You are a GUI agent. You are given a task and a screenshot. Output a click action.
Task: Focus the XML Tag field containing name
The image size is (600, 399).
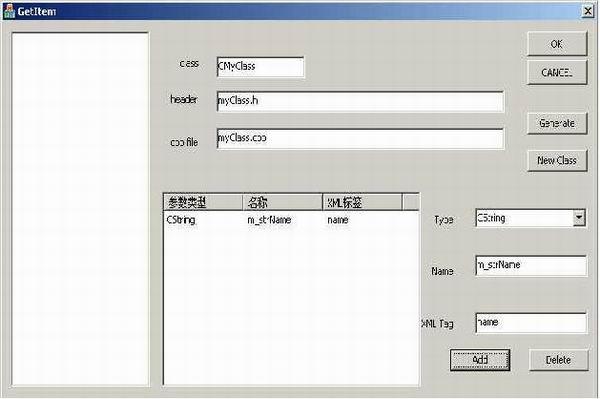click(531, 323)
